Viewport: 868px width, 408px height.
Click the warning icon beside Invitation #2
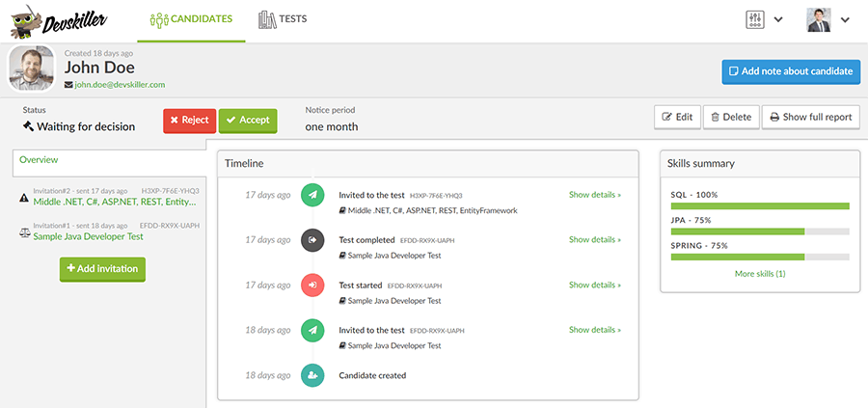click(24, 198)
